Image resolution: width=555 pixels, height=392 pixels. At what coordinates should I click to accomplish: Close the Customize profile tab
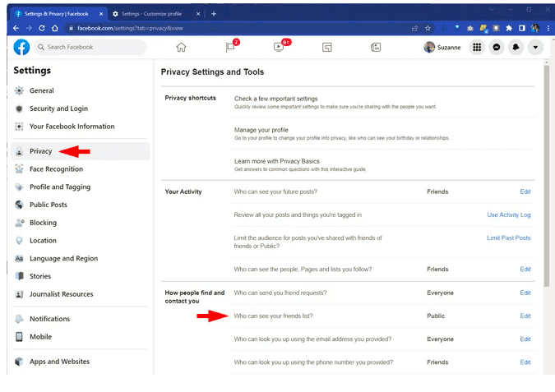coord(198,14)
